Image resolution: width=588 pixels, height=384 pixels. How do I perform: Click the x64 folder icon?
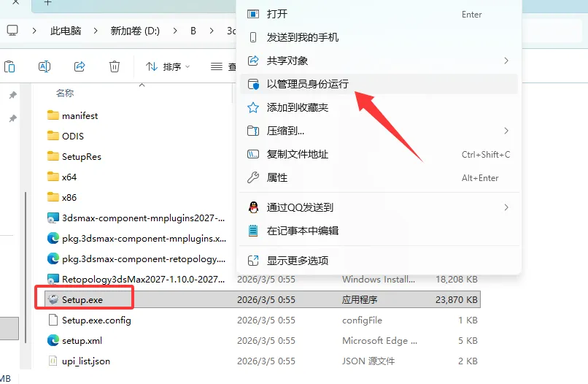(53, 176)
